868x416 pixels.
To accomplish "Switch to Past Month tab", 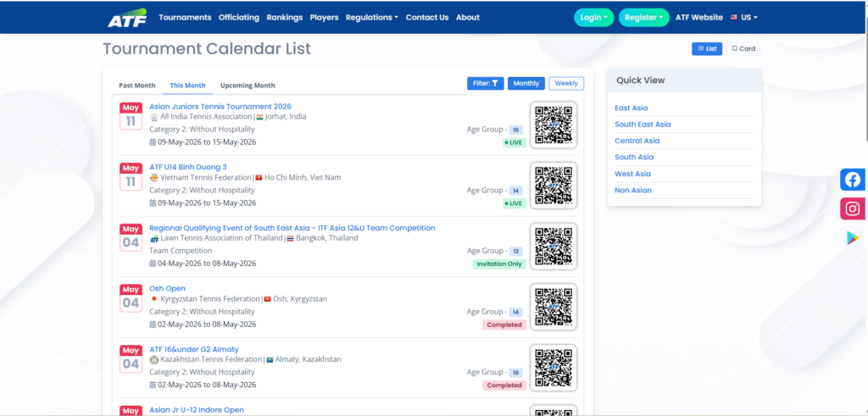I will (137, 86).
